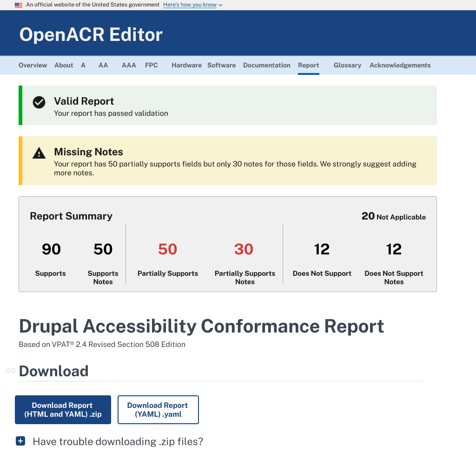The height and width of the screenshot is (453, 476).
Task: Click the Missing Notes warning triangle icon
Action: tap(39, 153)
